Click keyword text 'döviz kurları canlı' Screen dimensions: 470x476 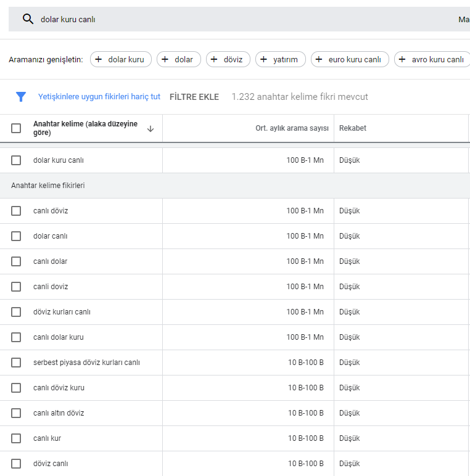[62, 312]
